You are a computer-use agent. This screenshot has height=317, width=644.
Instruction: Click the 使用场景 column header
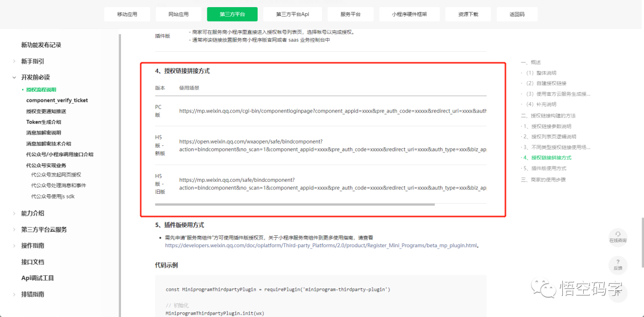pyautogui.click(x=190, y=88)
